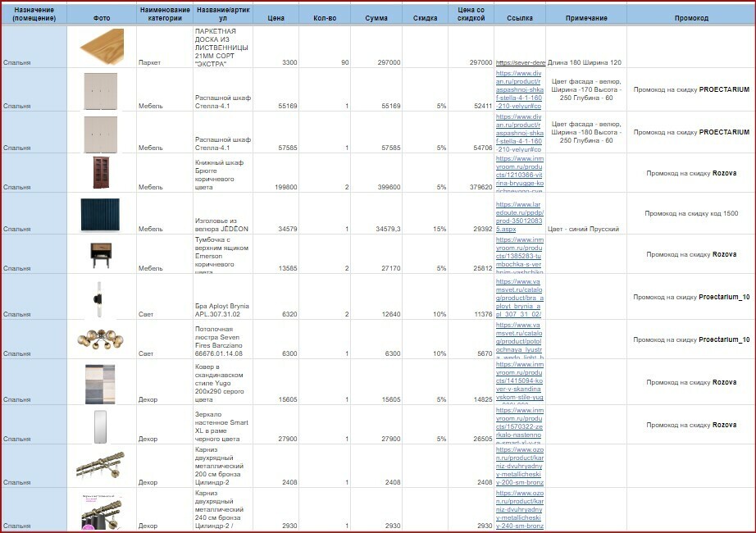Open laredoute link for JÉDÉON headboard
Viewport: 756px width, 533px height.
tap(519, 217)
